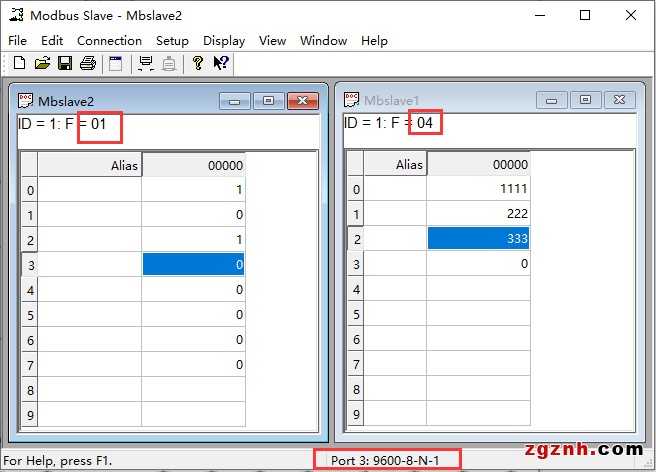
Task: Open the Connection menu
Action: coord(109,40)
